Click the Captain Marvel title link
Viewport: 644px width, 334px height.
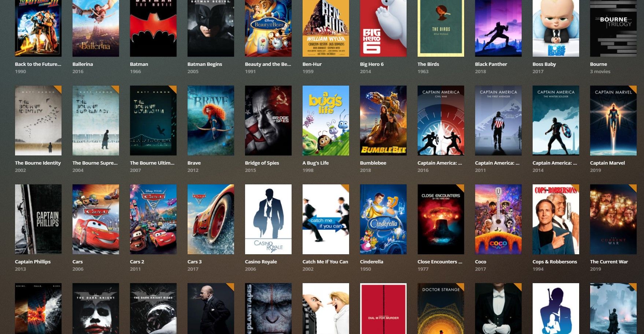click(607, 163)
